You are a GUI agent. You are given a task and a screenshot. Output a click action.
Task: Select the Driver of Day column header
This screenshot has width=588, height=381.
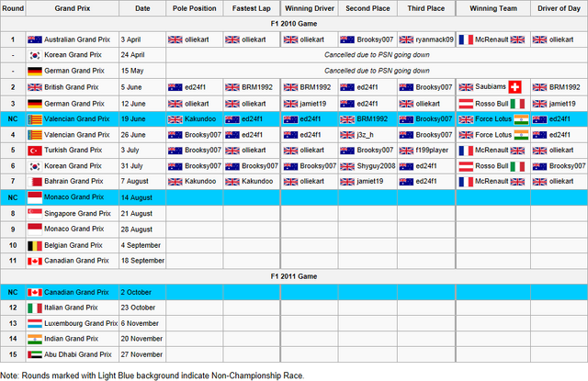click(559, 8)
